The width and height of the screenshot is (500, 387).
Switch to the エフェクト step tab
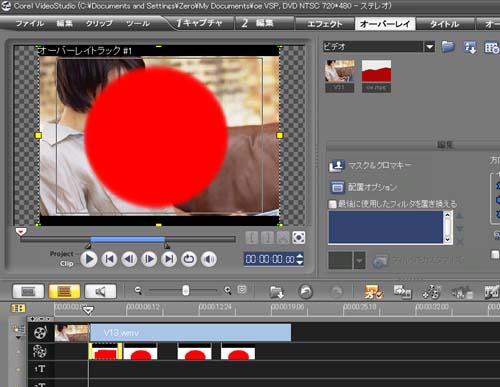pos(324,24)
